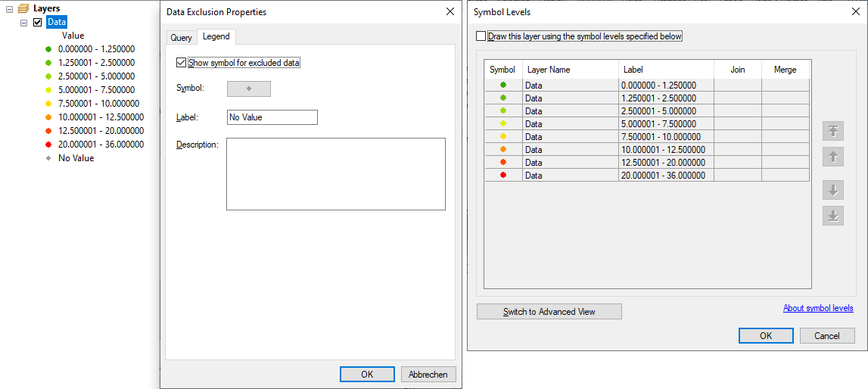Click the move up arrow button

coord(832,157)
